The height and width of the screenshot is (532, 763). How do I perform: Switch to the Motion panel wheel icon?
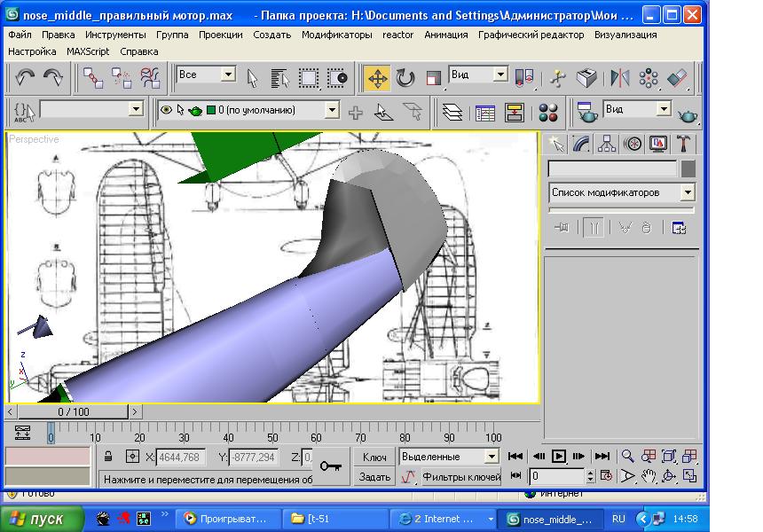click(633, 144)
